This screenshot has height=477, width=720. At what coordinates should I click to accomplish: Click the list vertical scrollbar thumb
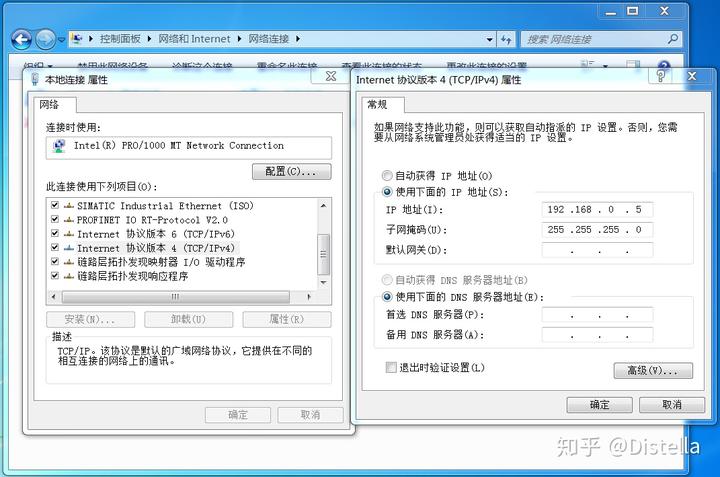click(x=323, y=254)
